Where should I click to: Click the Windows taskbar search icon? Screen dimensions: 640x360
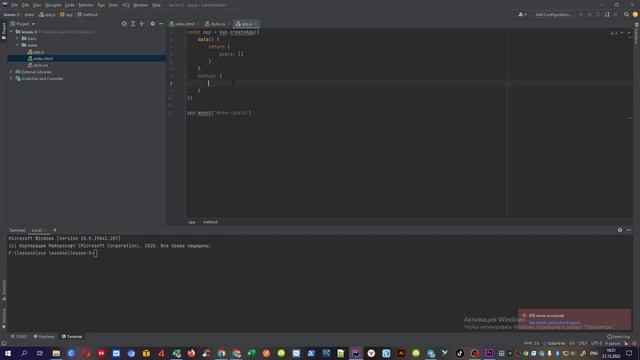click(x=24, y=353)
